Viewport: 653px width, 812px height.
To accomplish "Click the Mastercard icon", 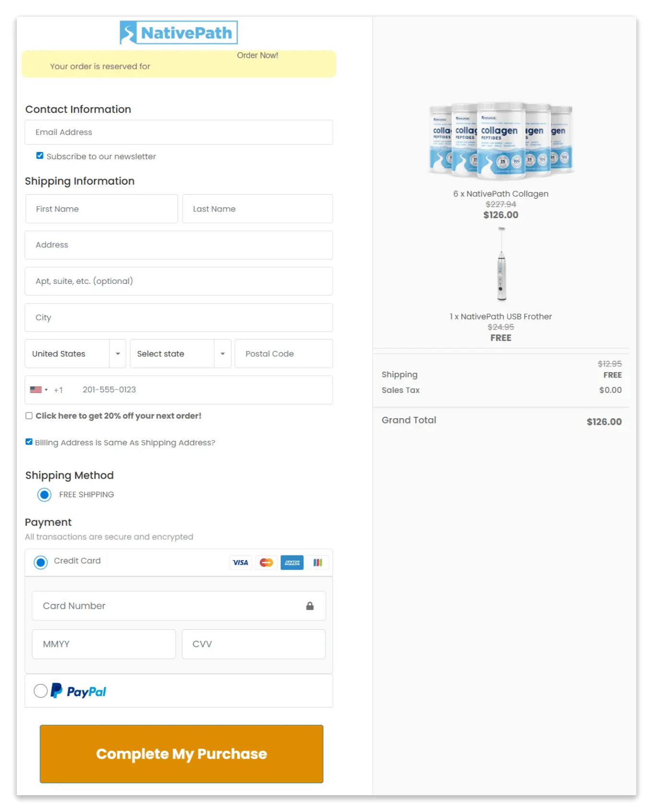I will pyautogui.click(x=266, y=563).
